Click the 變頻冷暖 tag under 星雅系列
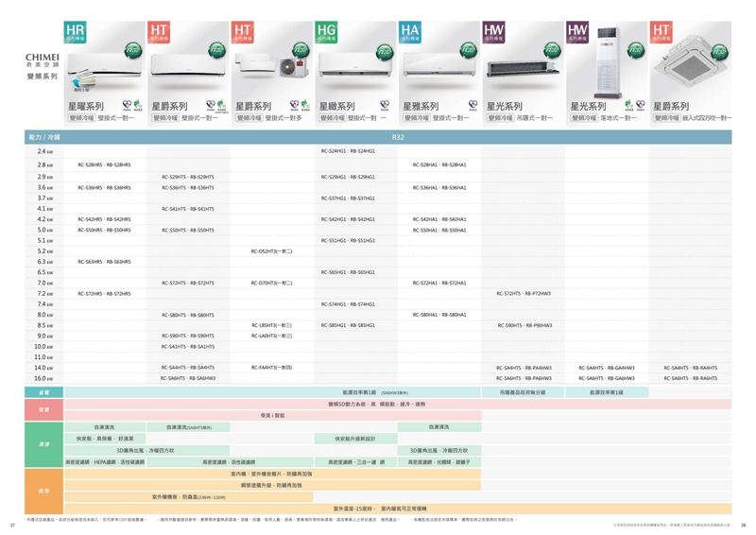 [x=416, y=118]
